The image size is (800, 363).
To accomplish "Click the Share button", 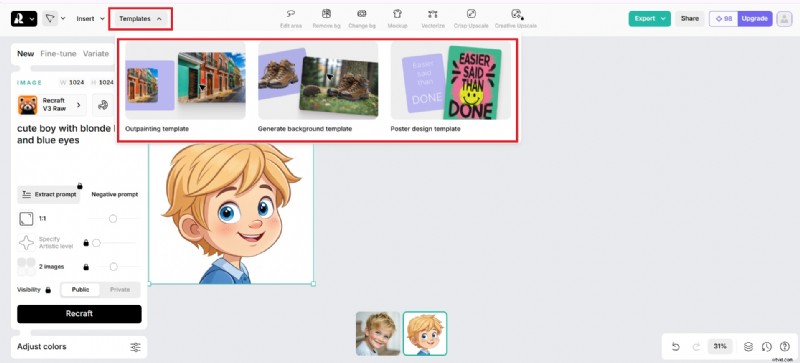I will (x=690, y=19).
